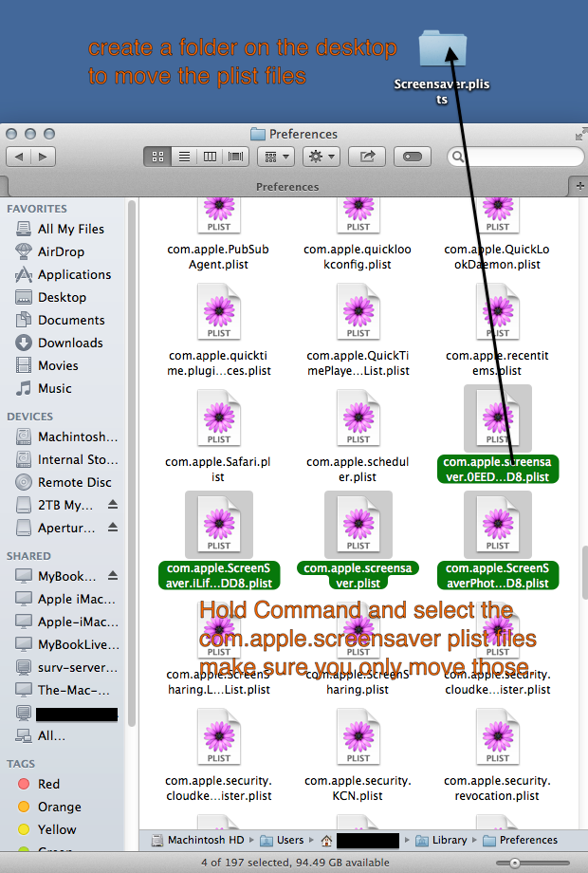
Task: Select MyBookLive… shared item
Action: click(x=66, y=644)
